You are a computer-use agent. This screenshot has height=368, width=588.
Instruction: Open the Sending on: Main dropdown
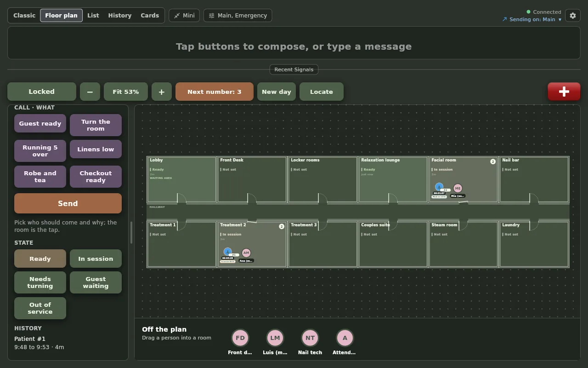pos(532,19)
